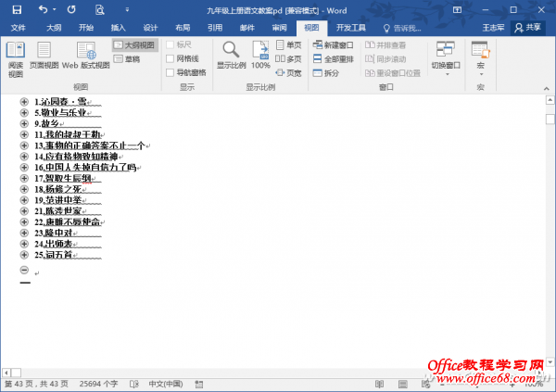Switch to the 大纲 tab

click(x=54, y=28)
